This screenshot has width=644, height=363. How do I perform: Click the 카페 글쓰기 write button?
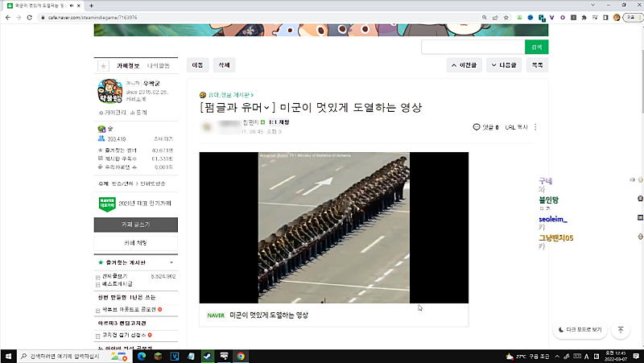click(136, 225)
